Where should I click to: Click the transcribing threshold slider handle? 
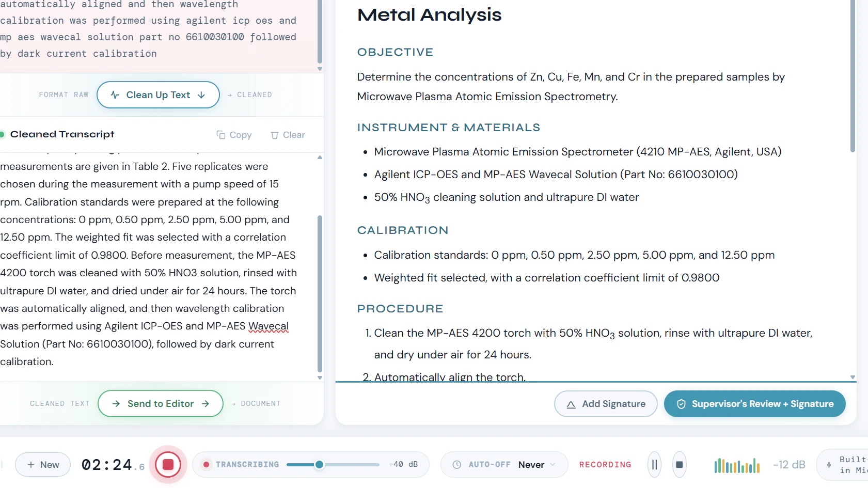tap(319, 464)
